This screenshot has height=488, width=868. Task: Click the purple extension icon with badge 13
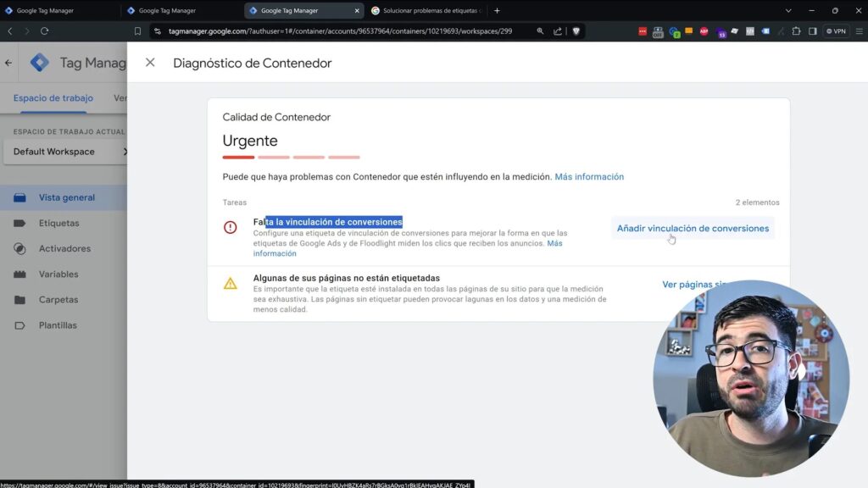pos(721,32)
